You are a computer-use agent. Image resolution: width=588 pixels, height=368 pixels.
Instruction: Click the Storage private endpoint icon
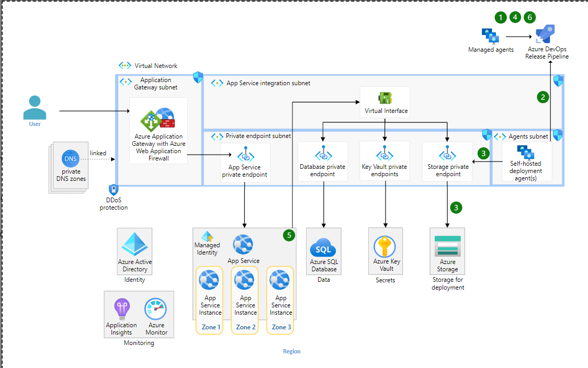(447, 154)
